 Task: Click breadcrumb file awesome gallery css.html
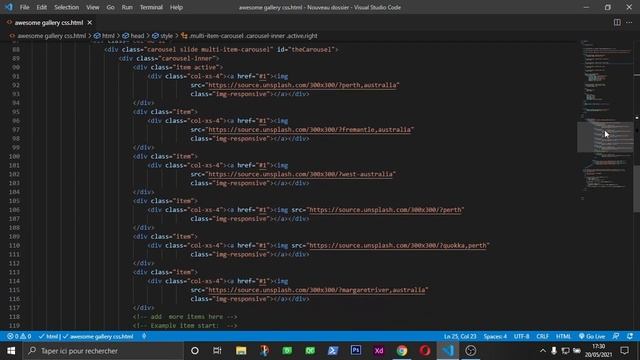(x=51, y=36)
